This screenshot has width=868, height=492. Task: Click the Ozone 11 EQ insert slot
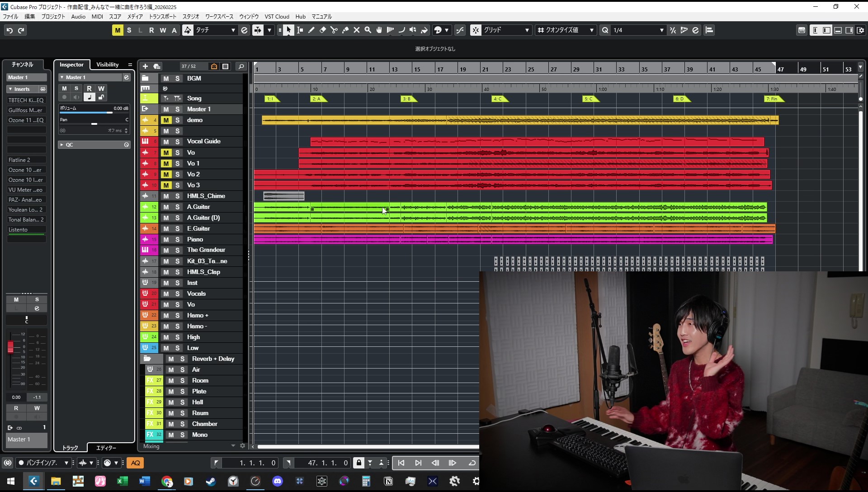tap(26, 120)
